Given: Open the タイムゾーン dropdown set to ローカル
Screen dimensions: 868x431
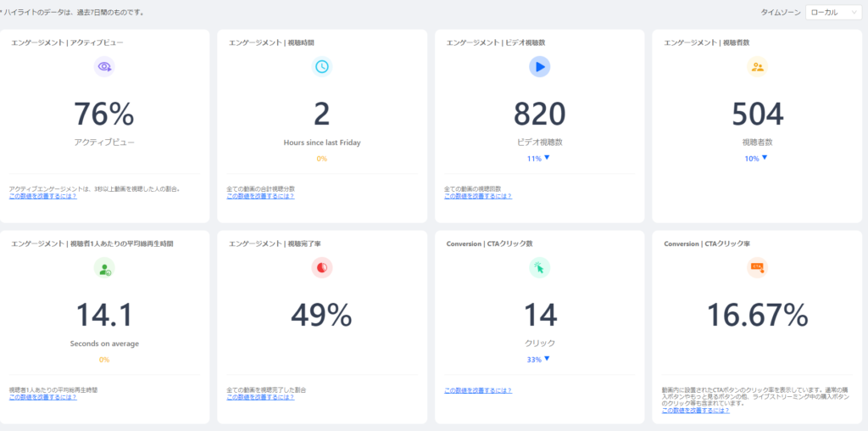Looking at the screenshot, I should (x=834, y=13).
